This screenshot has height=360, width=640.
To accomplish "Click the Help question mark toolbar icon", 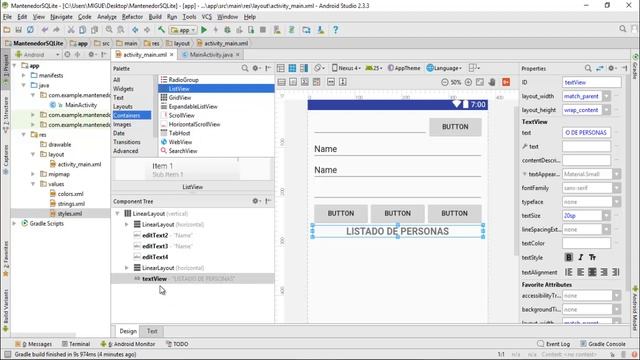I will (335, 30).
